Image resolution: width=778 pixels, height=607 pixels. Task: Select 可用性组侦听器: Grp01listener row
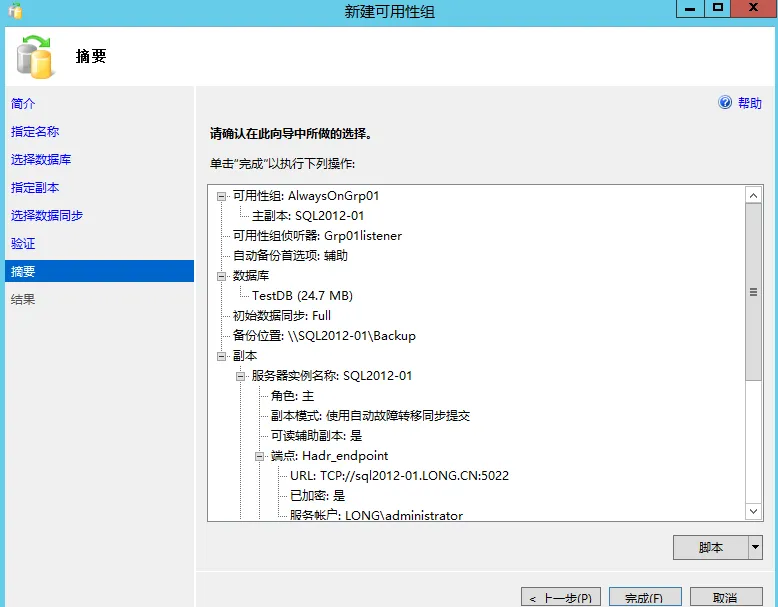[317, 236]
